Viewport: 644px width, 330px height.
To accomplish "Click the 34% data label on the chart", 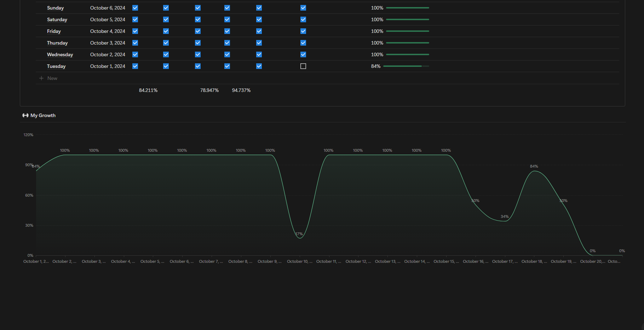I will tap(505, 216).
